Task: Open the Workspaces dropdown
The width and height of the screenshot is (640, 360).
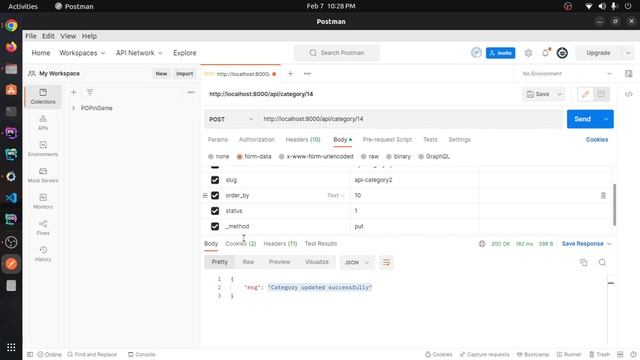Action: (82, 53)
